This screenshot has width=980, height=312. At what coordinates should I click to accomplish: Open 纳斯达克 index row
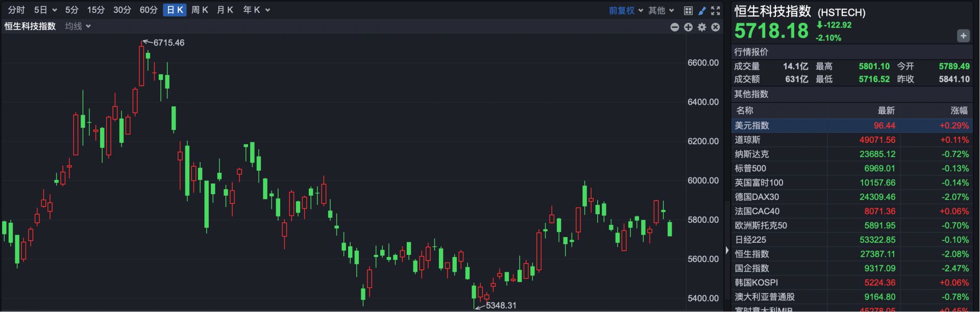pos(751,154)
